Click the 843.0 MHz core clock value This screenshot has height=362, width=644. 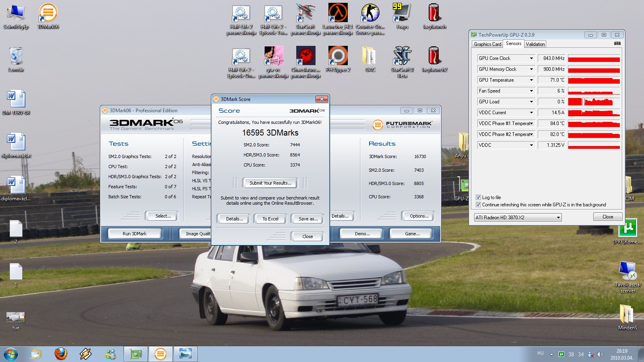pyautogui.click(x=551, y=58)
